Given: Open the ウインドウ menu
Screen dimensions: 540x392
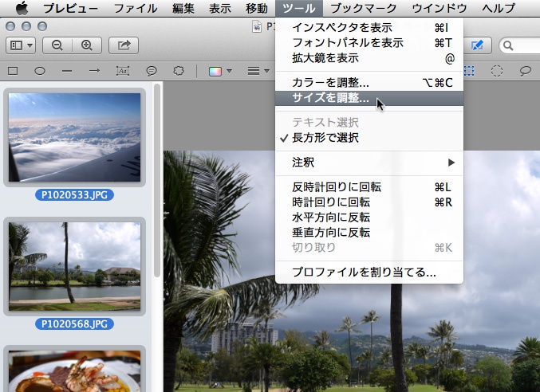Looking at the screenshot, I should click(439, 8).
